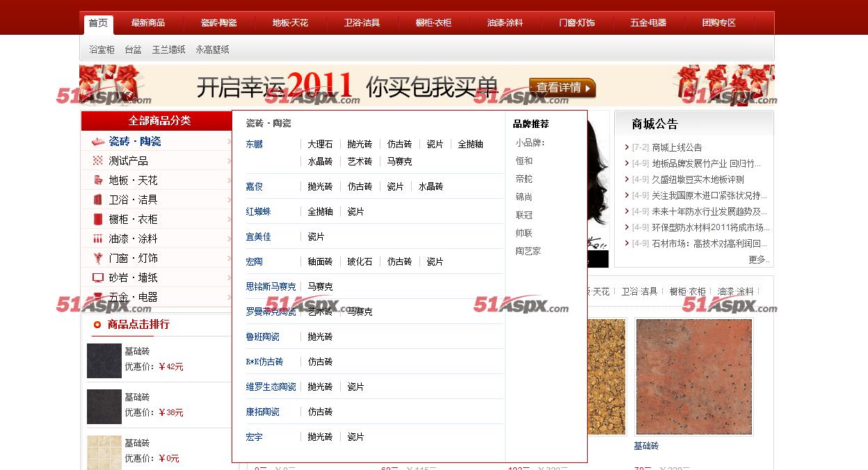Open the R*K仿古砖 brand link

tap(265, 362)
